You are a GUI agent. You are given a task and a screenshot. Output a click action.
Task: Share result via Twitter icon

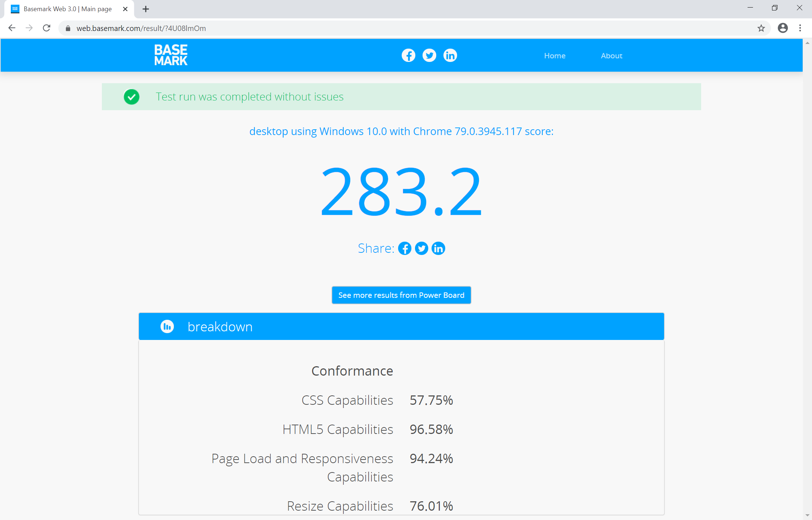[421, 248]
